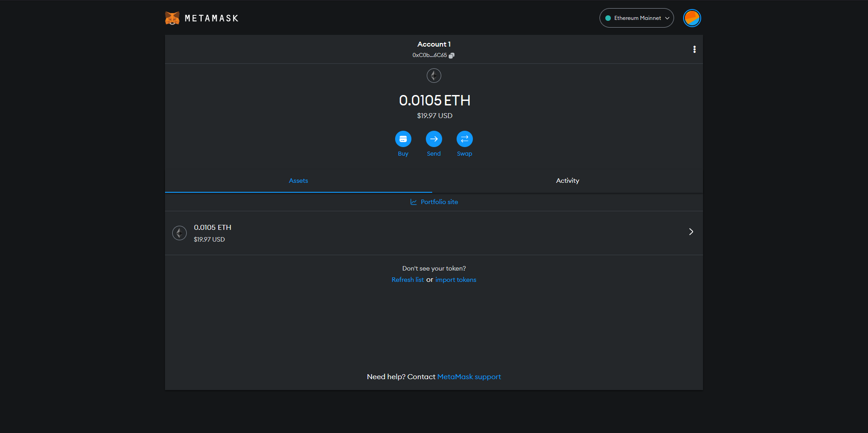
Task: Open the three-dot account options menu
Action: tap(694, 49)
